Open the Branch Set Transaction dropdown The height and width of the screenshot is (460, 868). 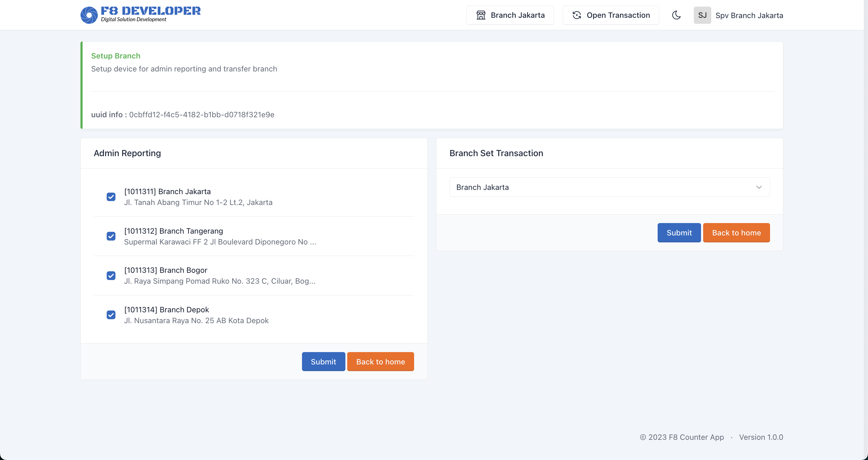[609, 187]
